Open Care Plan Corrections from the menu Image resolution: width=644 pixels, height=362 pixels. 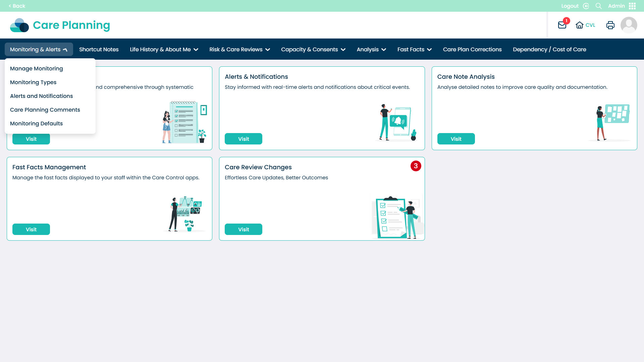click(x=472, y=49)
